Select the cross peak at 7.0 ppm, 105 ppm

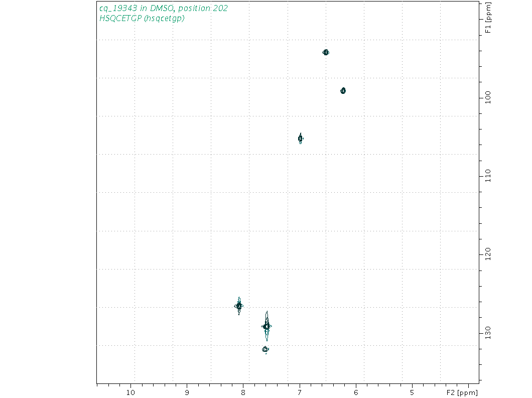(x=301, y=138)
